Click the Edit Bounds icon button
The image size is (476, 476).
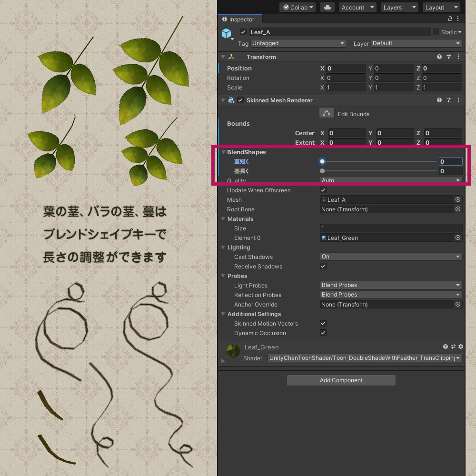(327, 113)
